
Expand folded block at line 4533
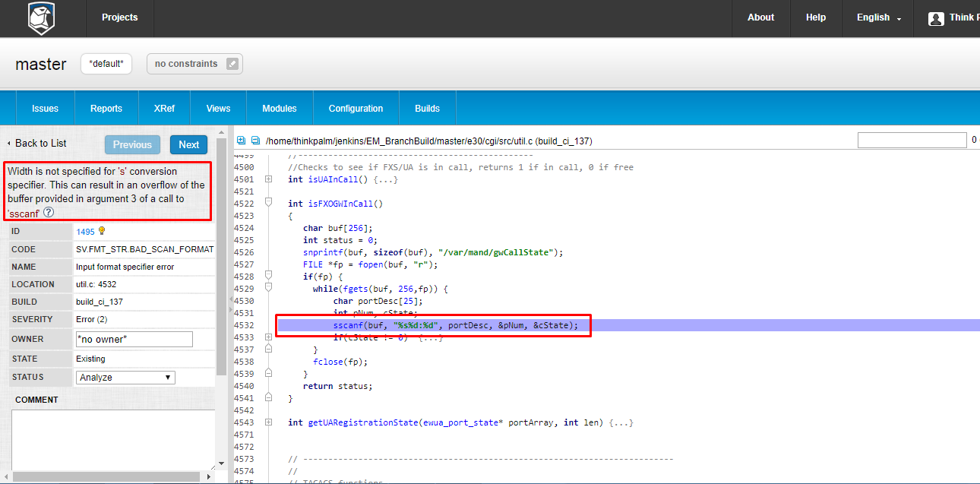[x=268, y=337]
